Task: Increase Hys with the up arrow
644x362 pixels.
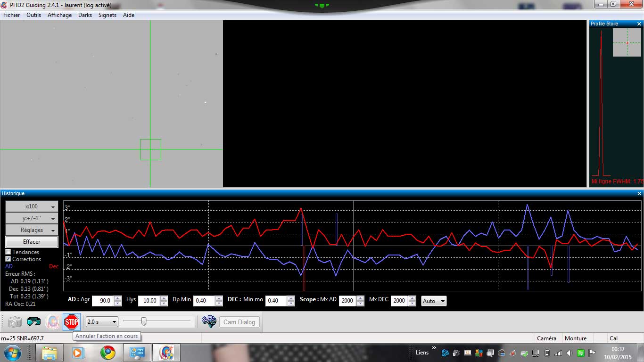Action: coord(164,298)
